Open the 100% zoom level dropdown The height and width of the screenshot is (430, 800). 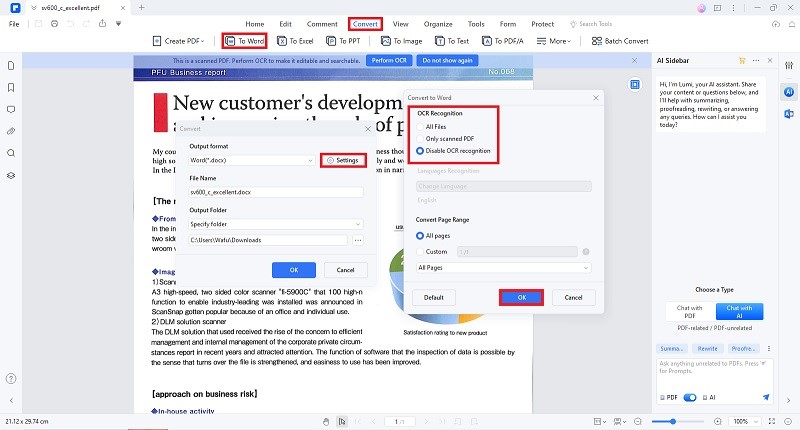click(745, 421)
